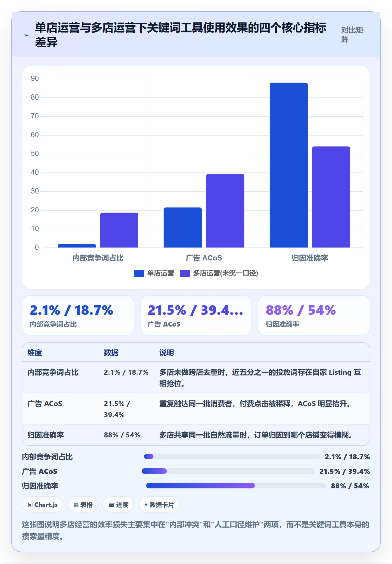Click the 88% / 54% stat card
392x564 pixels.
314,315
